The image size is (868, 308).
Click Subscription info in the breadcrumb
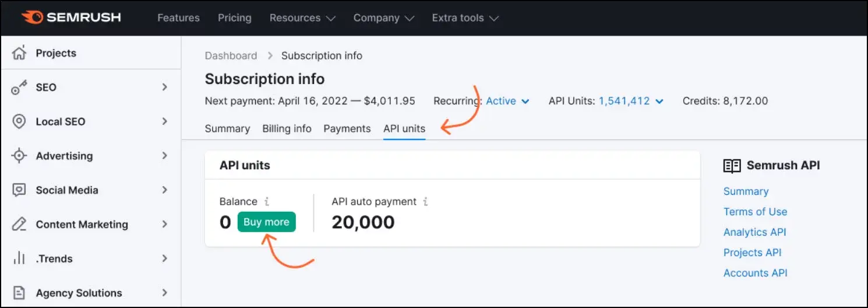pyautogui.click(x=322, y=56)
